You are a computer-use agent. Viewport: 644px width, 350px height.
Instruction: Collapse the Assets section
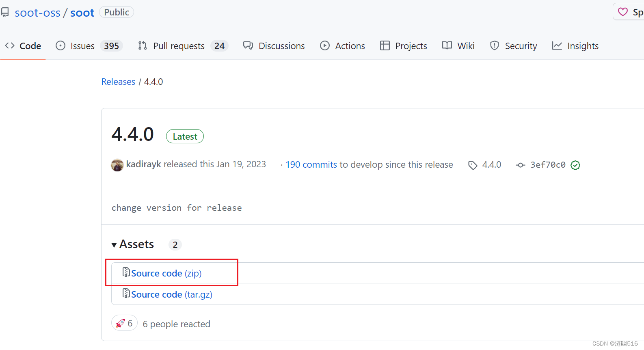click(x=133, y=244)
